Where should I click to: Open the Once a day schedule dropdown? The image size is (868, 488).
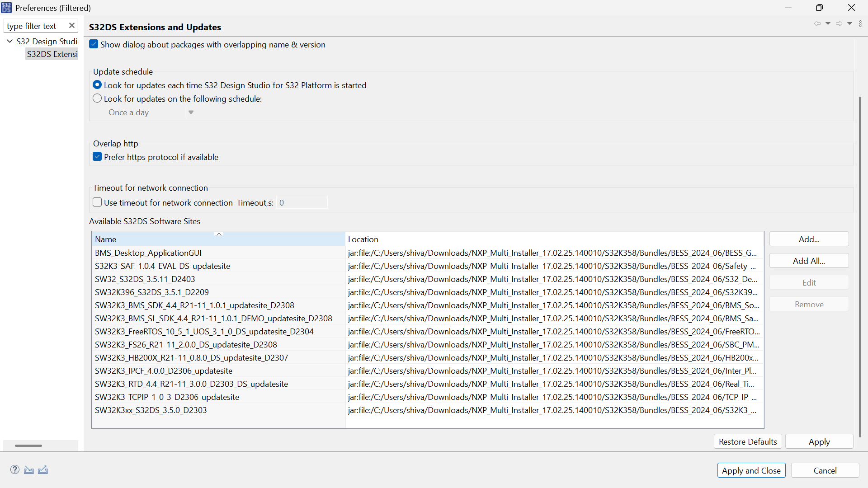(191, 113)
